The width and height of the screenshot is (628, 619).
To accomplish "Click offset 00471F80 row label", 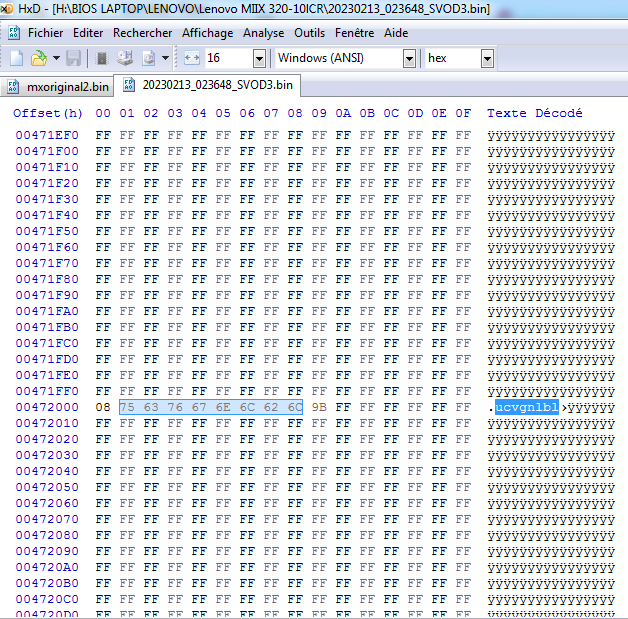I will coord(47,279).
